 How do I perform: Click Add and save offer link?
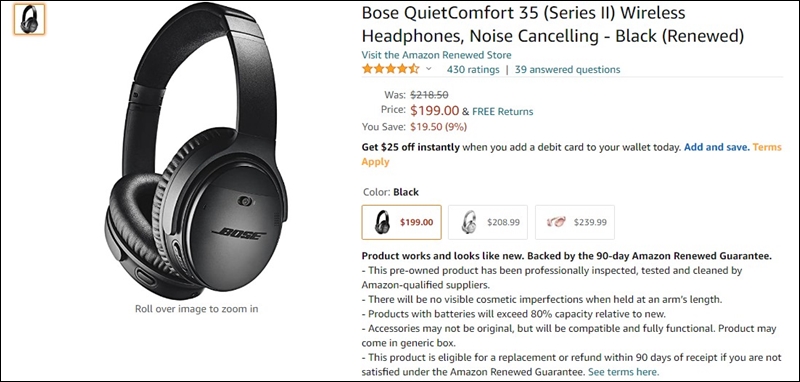(x=717, y=147)
